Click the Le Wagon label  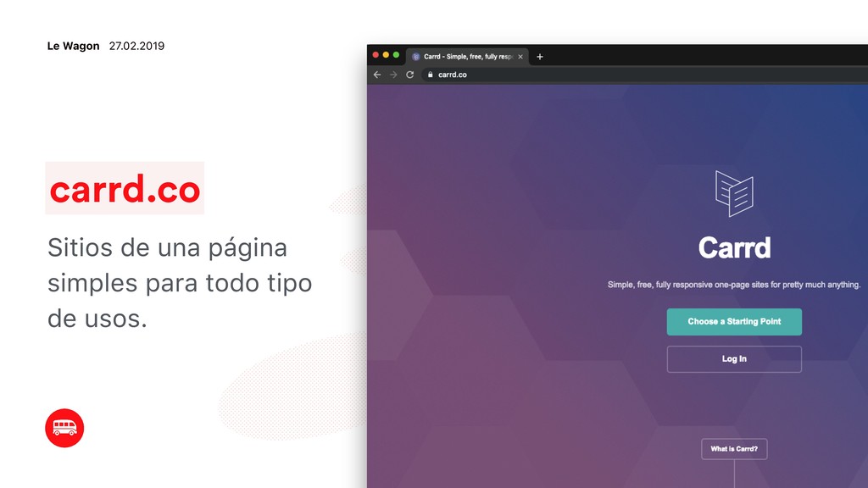[x=73, y=46]
